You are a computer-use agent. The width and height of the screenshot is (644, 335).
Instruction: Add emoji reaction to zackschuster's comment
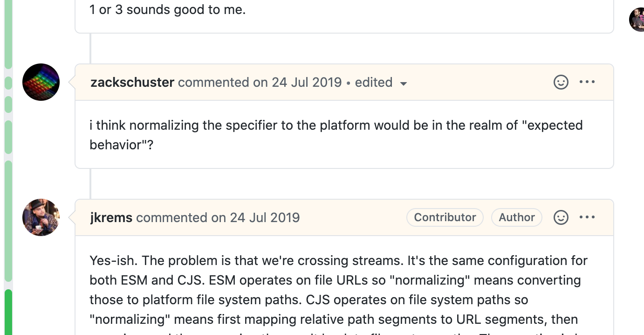(x=561, y=83)
